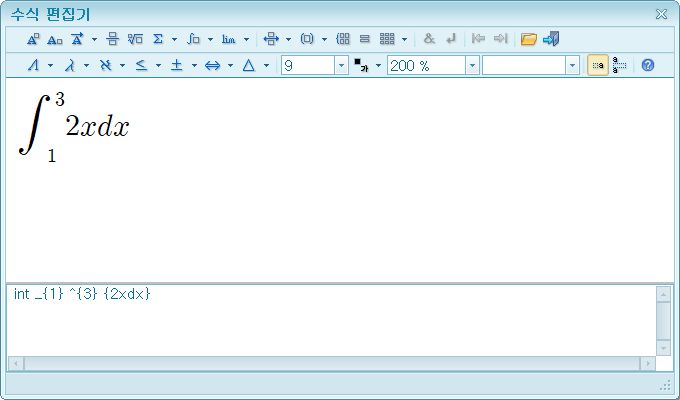Expand the lim dropdown arrow
Viewport: 680px width, 400px height.
click(x=246, y=39)
